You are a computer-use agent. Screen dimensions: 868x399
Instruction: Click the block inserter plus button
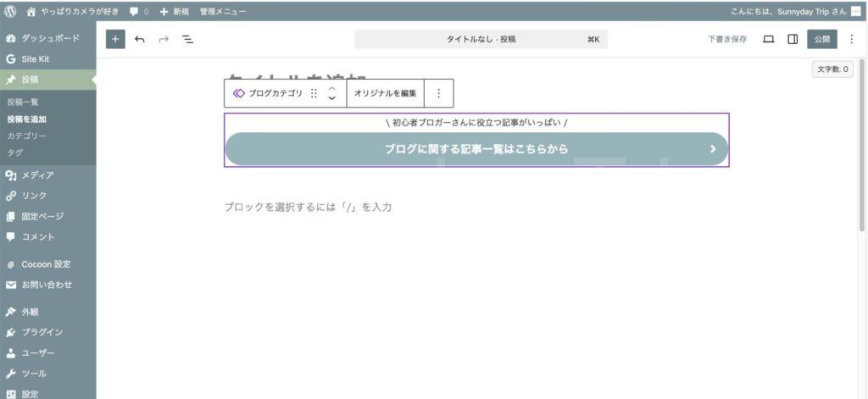pyautogui.click(x=115, y=39)
